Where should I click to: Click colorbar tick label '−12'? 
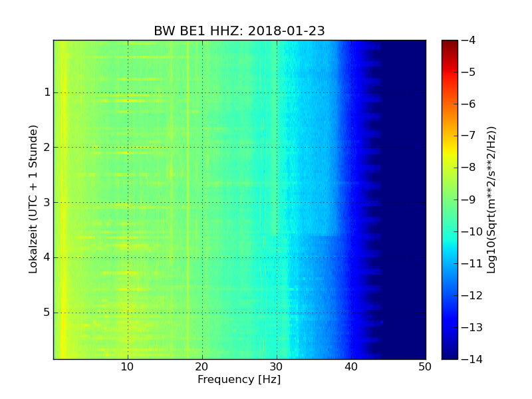coord(472,295)
